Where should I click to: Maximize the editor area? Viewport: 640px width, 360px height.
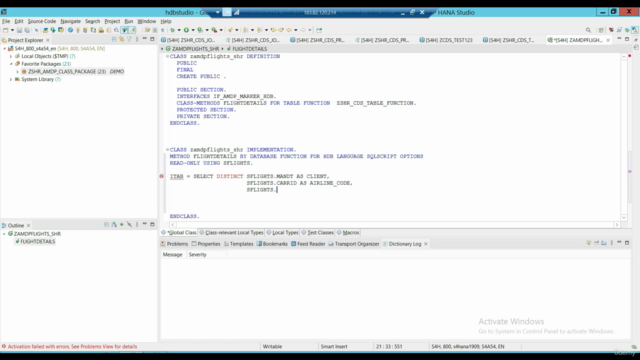[627, 39]
